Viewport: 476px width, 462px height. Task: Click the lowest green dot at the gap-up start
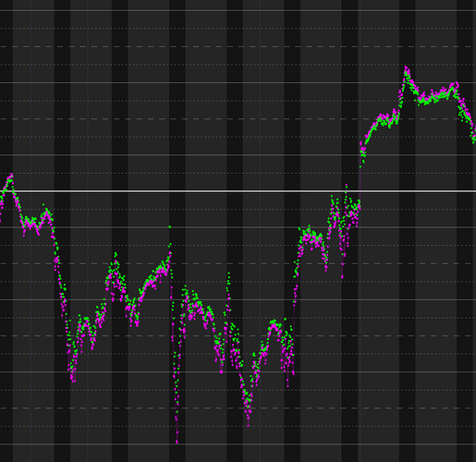pyautogui.click(x=360, y=166)
